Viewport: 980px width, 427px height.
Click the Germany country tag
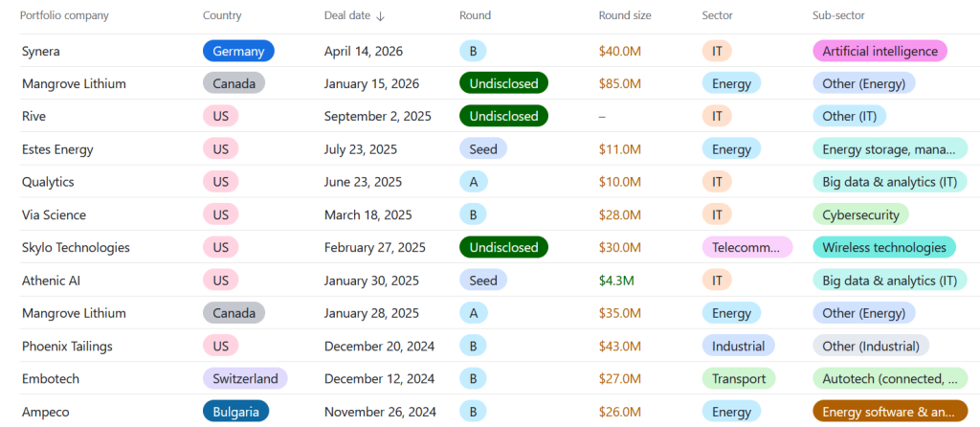tap(238, 51)
